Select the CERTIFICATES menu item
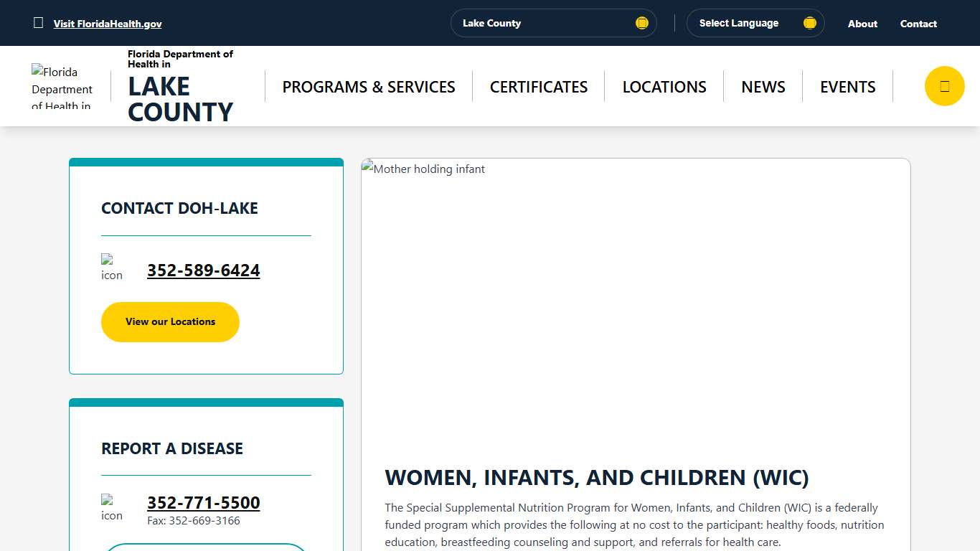The height and width of the screenshot is (551, 980). (x=538, y=86)
